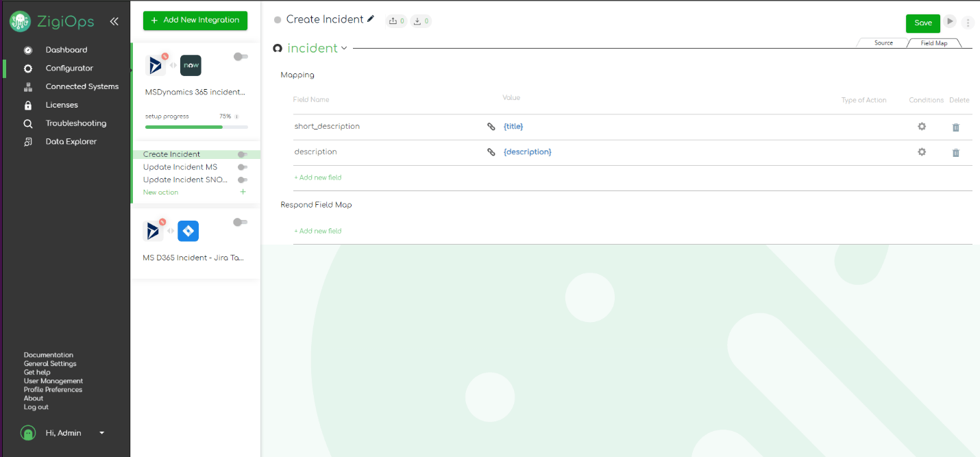The height and width of the screenshot is (457, 980).
Task: Open Connected Systems from the sidebar
Action: (x=82, y=87)
